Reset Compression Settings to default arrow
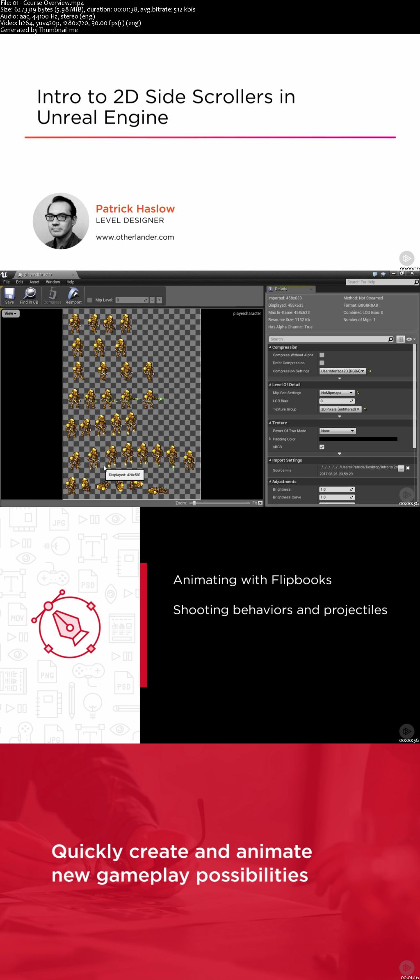 point(370,371)
